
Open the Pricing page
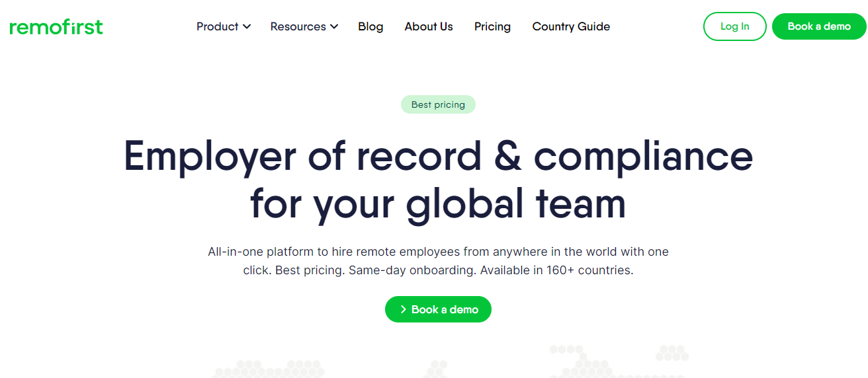click(x=492, y=26)
